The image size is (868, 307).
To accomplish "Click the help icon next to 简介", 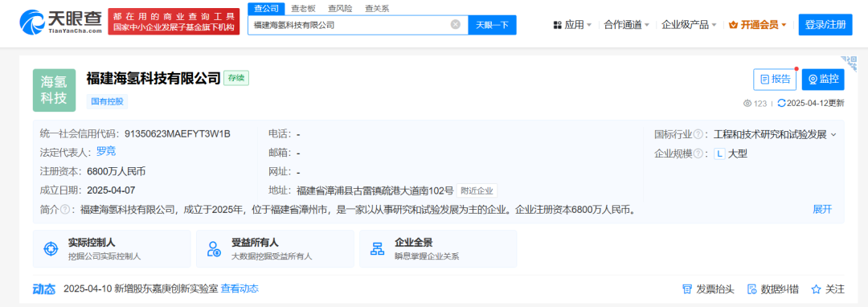I will pos(65,210).
